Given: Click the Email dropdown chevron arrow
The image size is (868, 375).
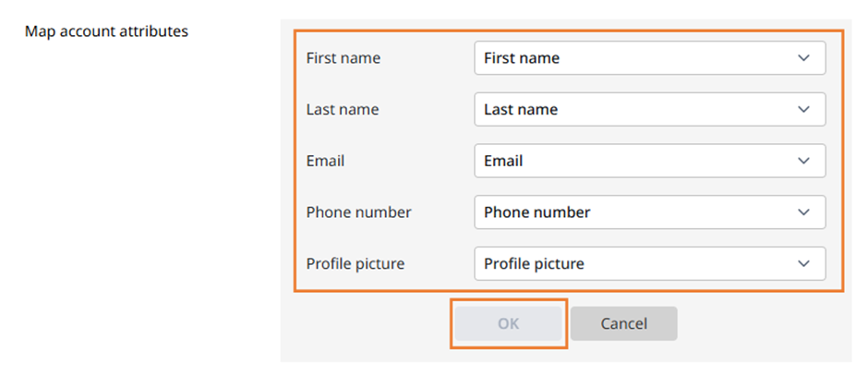Looking at the screenshot, I should coord(803,161).
